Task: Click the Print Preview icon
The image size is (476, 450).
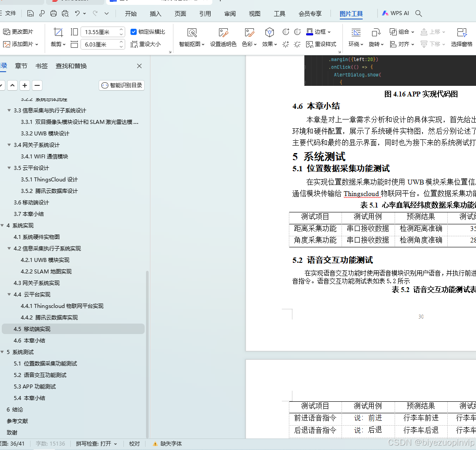Action: [65, 13]
